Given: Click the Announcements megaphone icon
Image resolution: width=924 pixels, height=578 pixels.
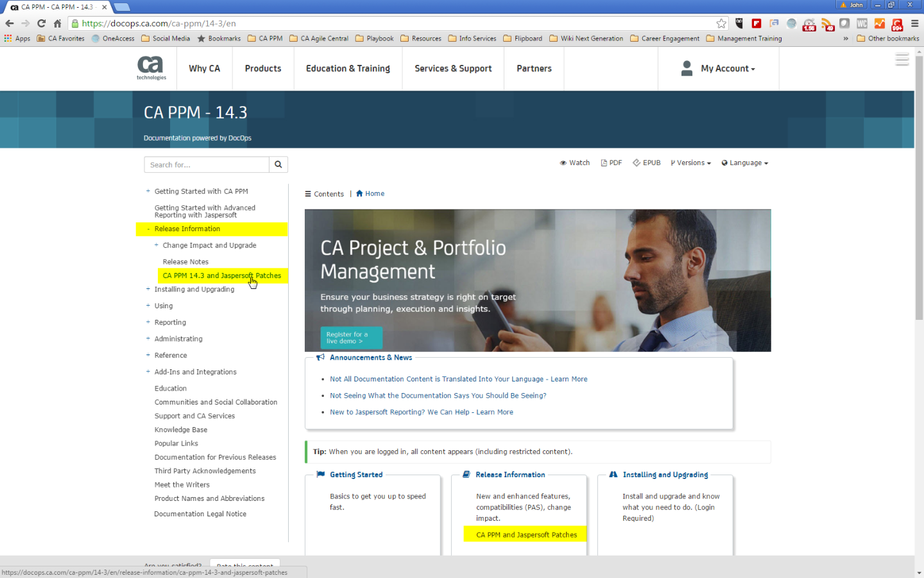Looking at the screenshot, I should point(320,357).
